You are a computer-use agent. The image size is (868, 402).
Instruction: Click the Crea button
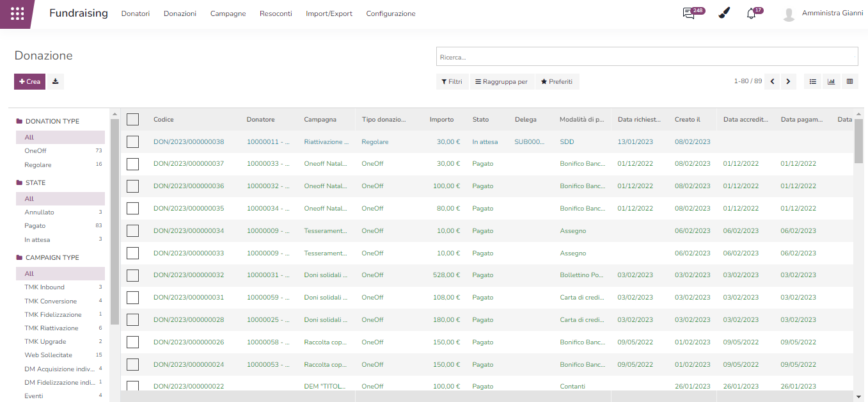point(30,81)
